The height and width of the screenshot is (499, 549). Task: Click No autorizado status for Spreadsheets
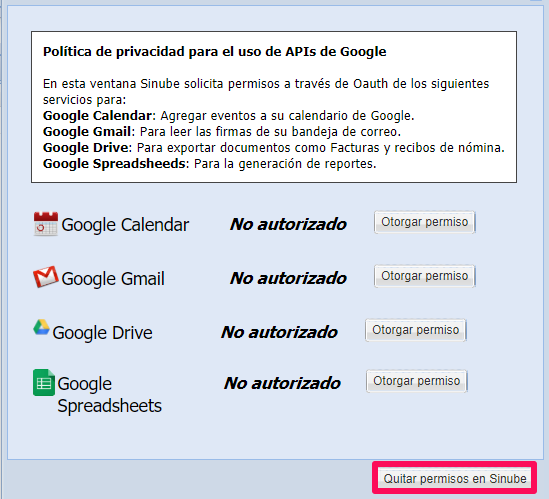click(282, 383)
